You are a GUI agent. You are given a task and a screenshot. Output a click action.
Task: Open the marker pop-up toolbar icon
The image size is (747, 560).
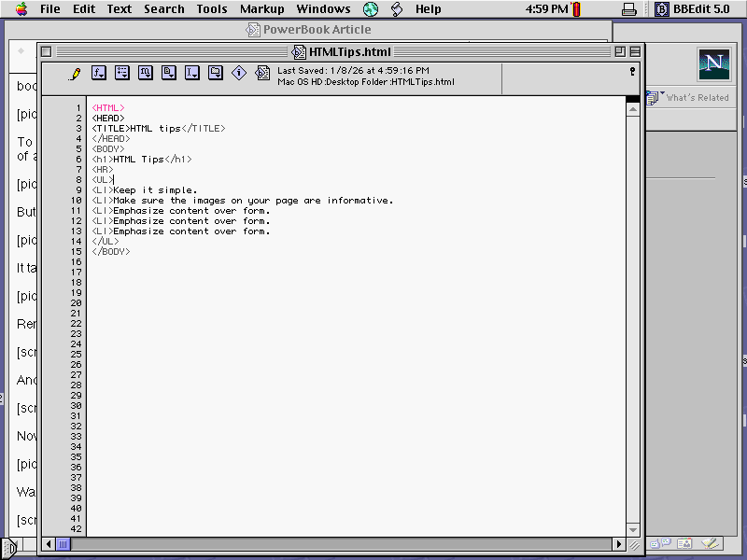click(x=145, y=73)
